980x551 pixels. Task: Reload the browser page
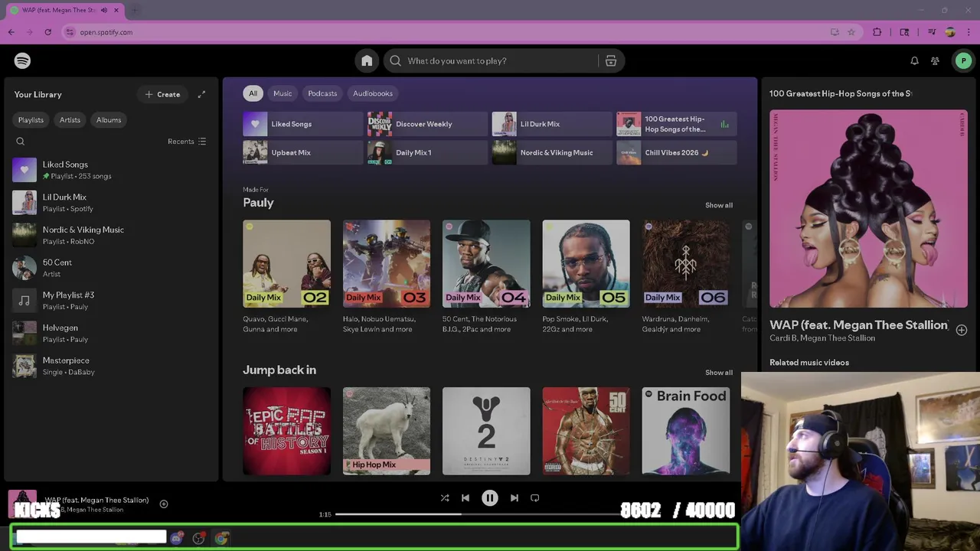click(x=47, y=32)
